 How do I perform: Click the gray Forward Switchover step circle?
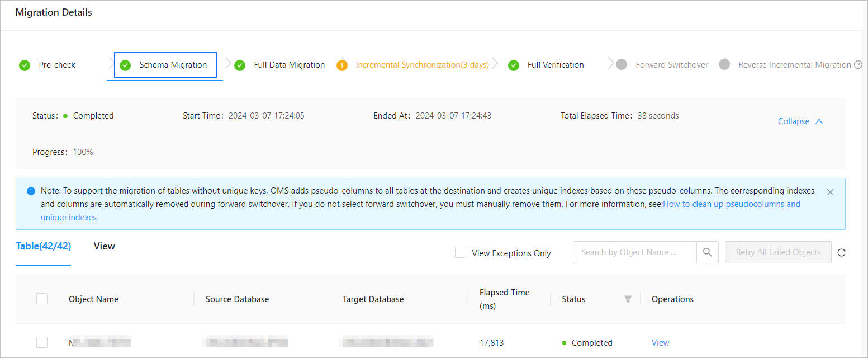click(622, 65)
